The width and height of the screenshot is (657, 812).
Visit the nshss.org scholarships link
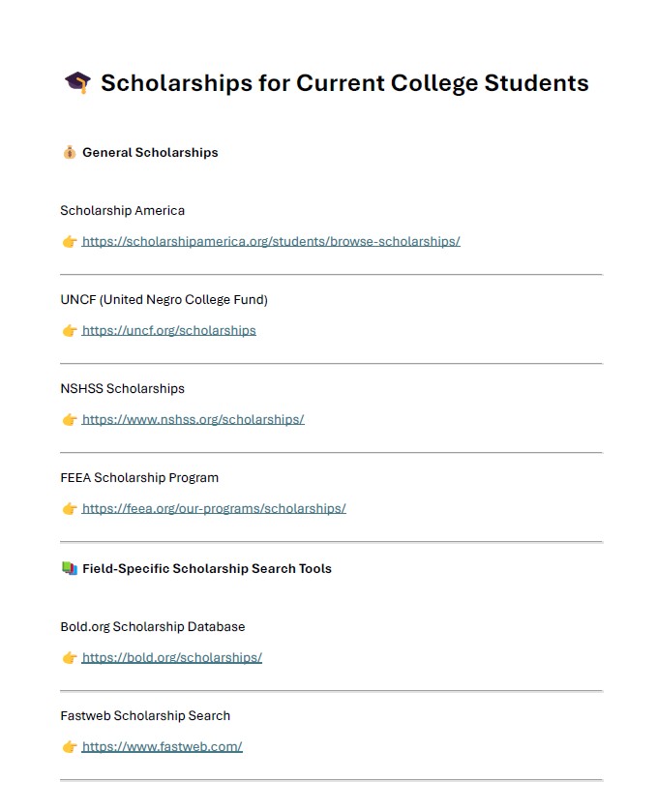[x=194, y=420]
